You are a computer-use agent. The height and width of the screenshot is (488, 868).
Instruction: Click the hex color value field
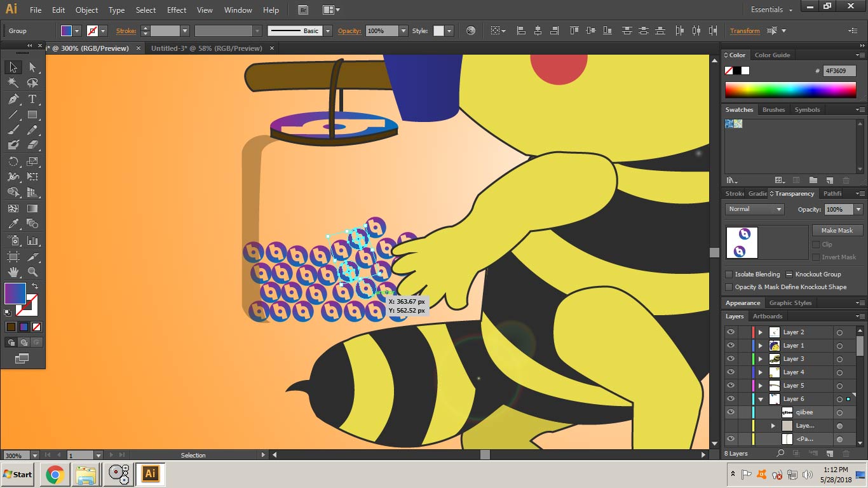point(839,71)
